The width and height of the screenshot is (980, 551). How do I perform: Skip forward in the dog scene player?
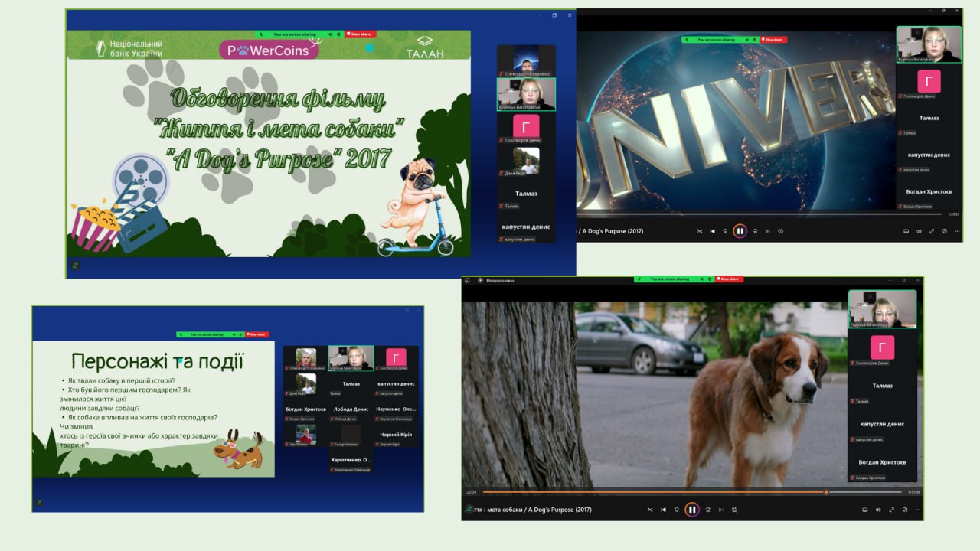(707, 510)
